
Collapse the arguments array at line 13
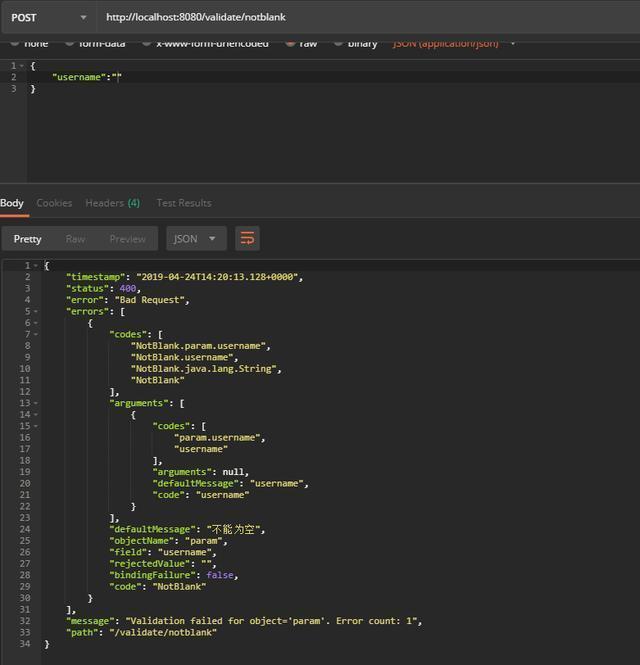point(36,403)
